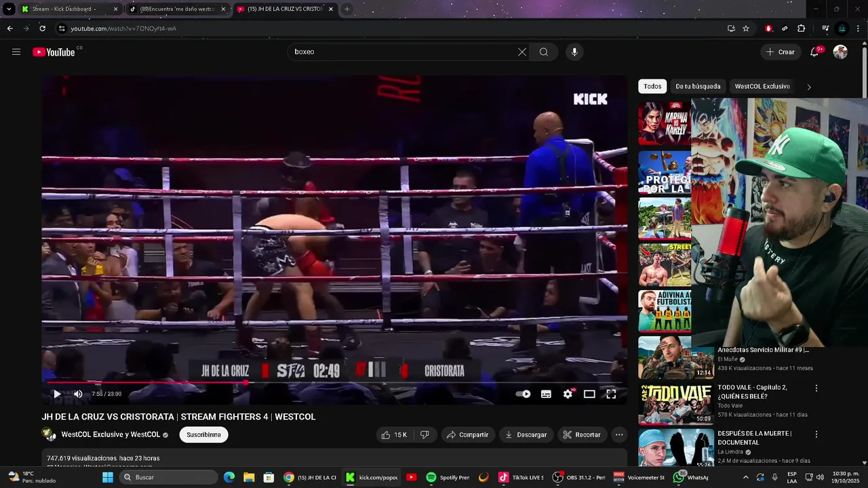Image resolution: width=868 pixels, height=488 pixels.
Task: Click the address bar URL
Action: click(x=123, y=28)
